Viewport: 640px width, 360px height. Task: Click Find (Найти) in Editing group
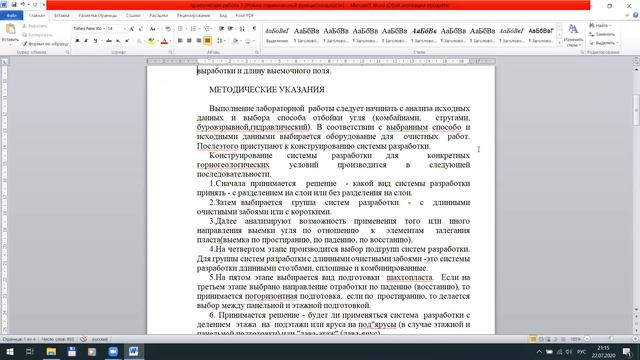pyautogui.click(x=601, y=25)
